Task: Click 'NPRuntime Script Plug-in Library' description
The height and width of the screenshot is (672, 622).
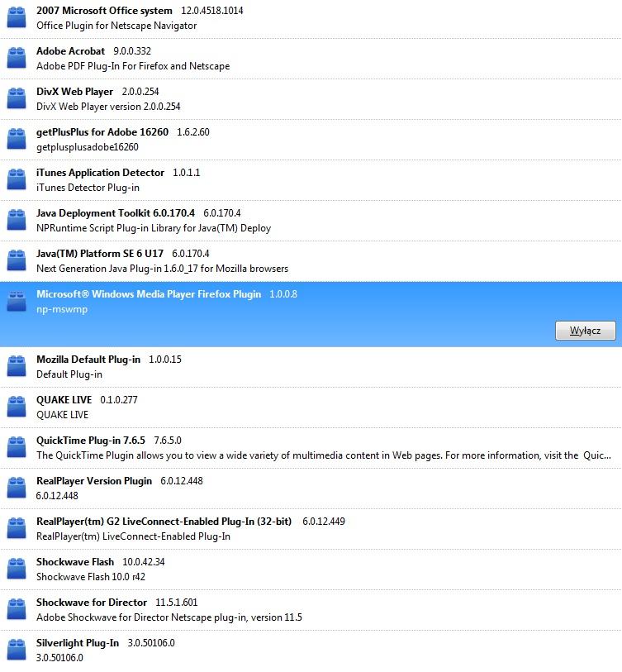Action: pos(154,228)
